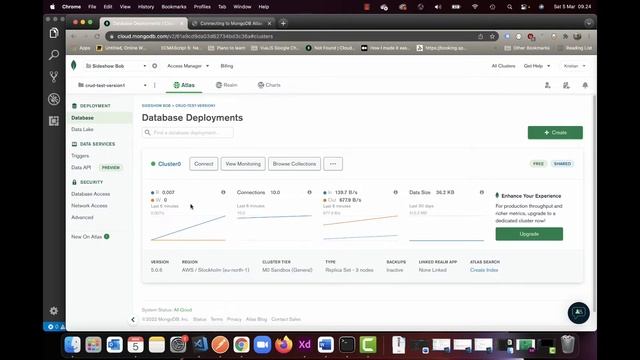This screenshot has height=360, width=640.
Task: Open VS Code Run and Debug icon
Action: click(x=54, y=99)
